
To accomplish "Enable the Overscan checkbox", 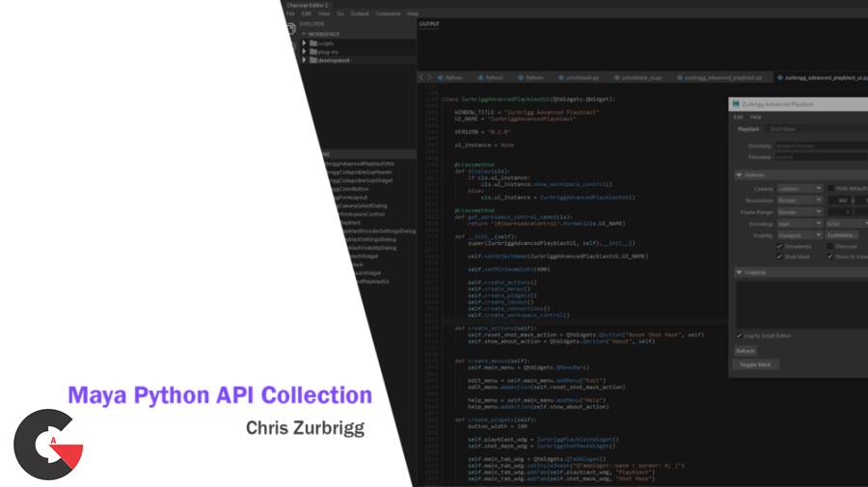I will [x=830, y=246].
